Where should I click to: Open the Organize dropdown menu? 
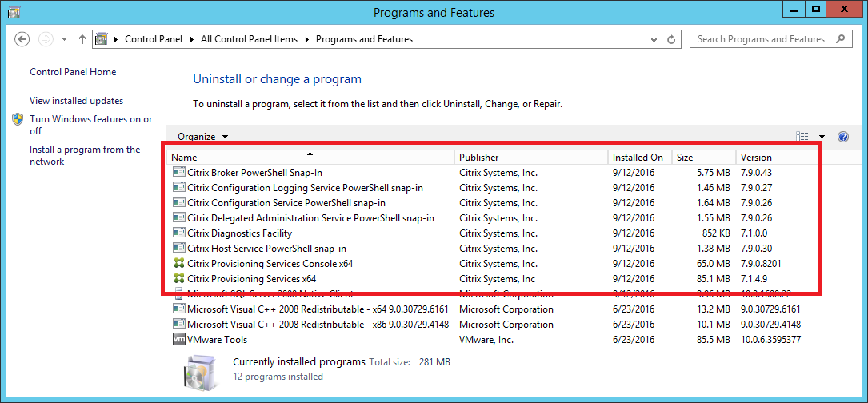202,137
